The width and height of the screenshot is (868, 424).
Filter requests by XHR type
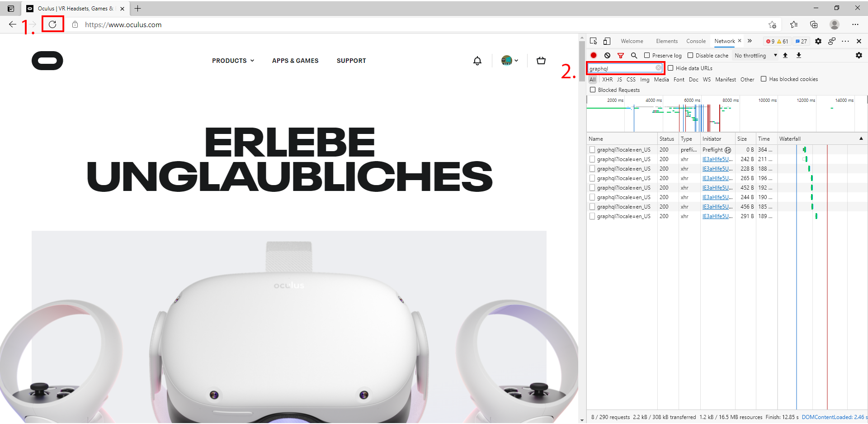tap(607, 79)
